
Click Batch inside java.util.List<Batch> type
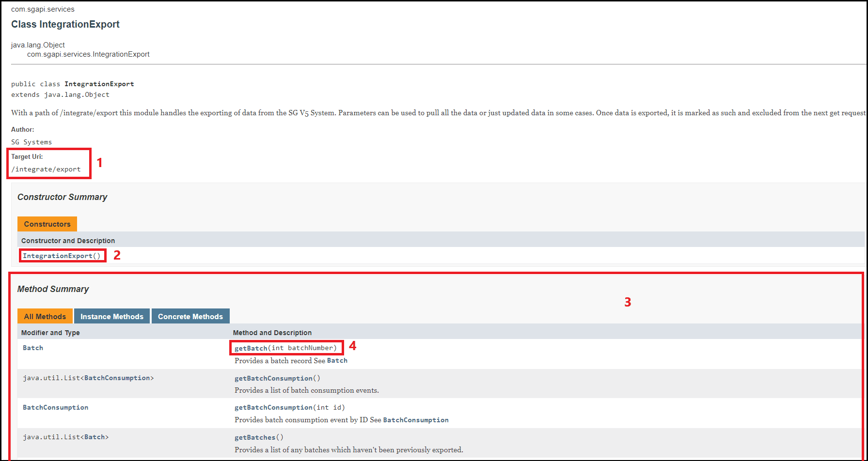[95, 437]
